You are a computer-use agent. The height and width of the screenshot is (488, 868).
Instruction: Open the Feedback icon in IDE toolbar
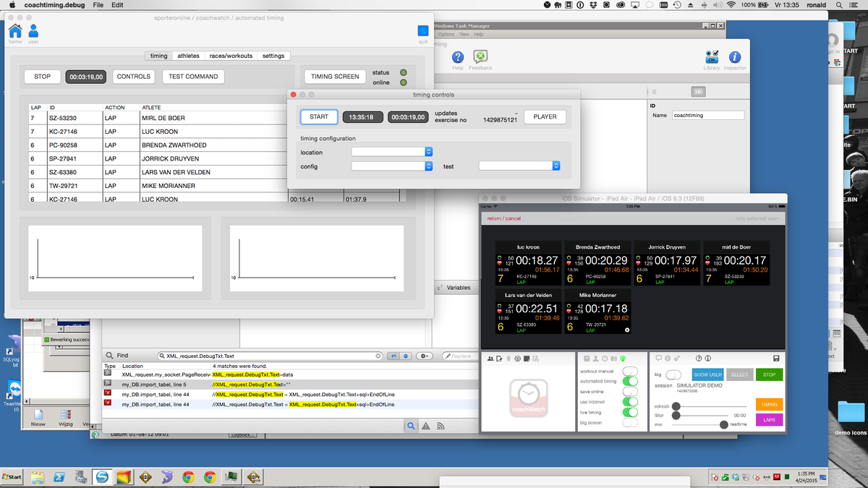coord(480,57)
